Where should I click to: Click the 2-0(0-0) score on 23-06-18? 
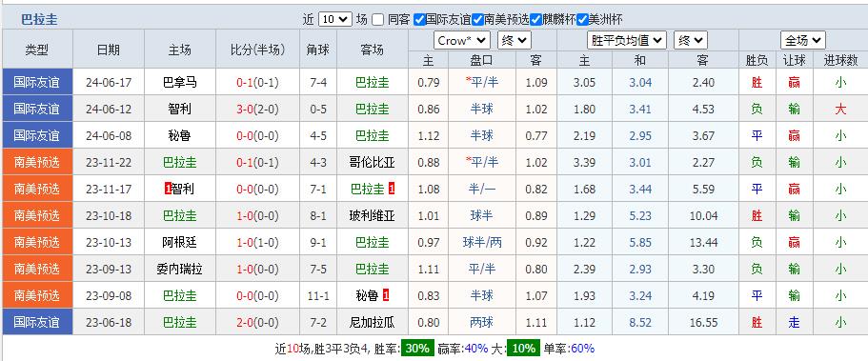coord(257,322)
